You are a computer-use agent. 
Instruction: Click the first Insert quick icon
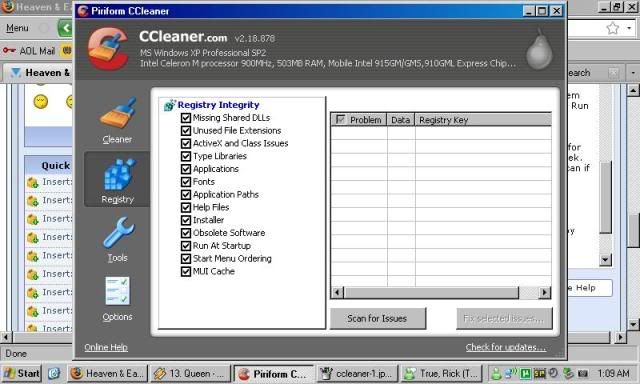33,182
